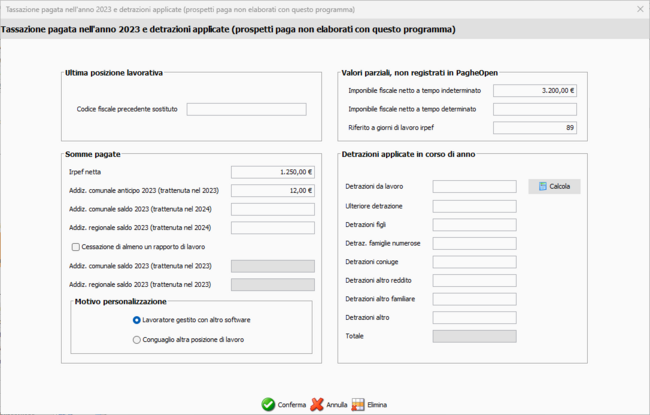Image resolution: width=650 pixels, height=415 pixels.
Task: Click the Detrazioni coniuge input field
Action: (x=474, y=262)
